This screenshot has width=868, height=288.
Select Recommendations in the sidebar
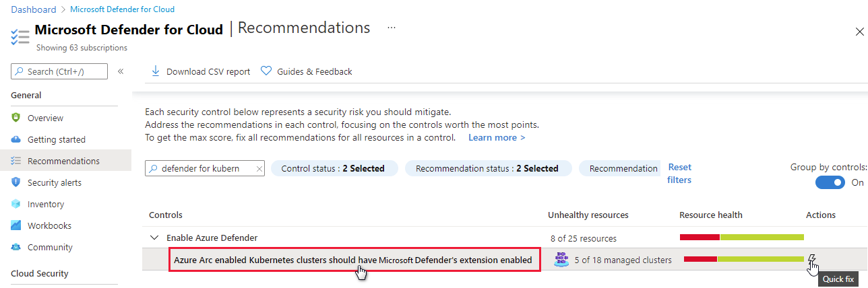click(x=63, y=161)
